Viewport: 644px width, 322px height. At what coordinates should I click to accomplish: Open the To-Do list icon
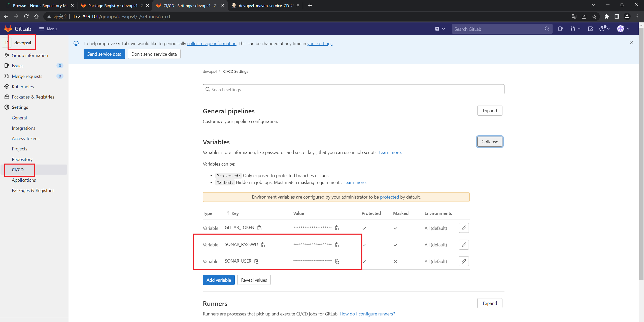tap(590, 29)
